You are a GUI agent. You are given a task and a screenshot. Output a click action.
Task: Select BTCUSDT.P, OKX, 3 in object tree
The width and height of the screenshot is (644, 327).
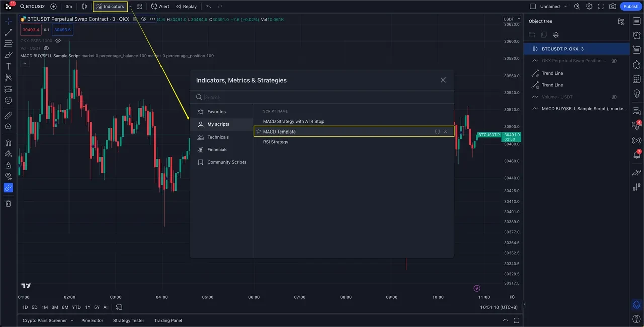pos(577,49)
